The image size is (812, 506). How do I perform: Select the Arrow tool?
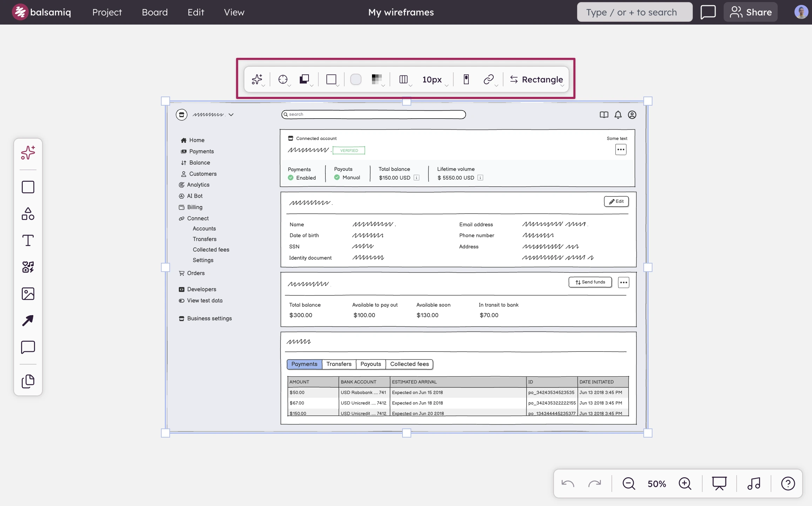point(28,320)
